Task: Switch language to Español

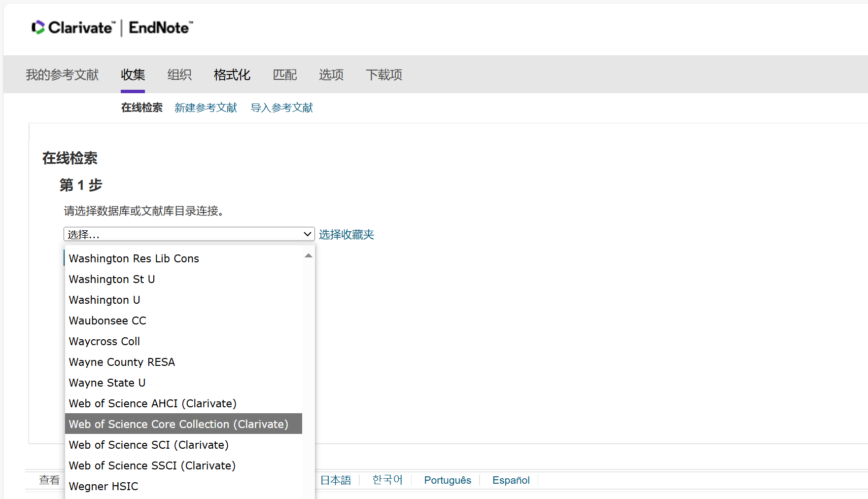Action: click(511, 480)
